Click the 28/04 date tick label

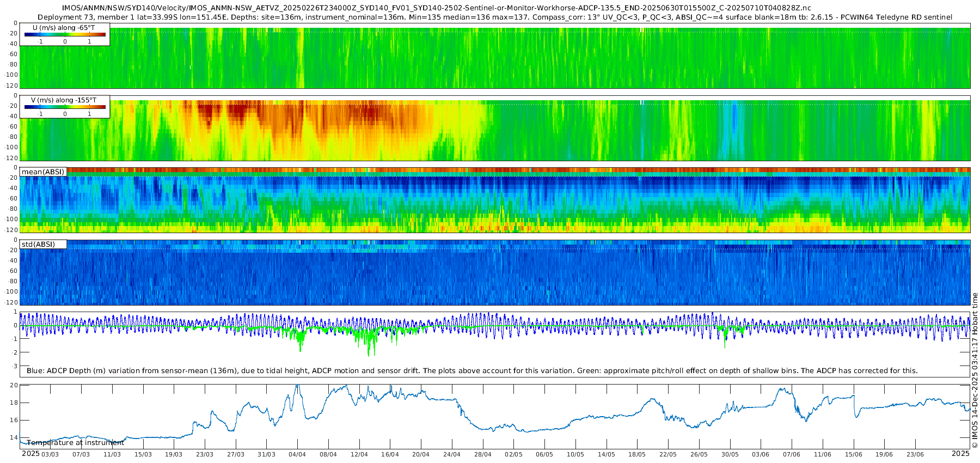pyautogui.click(x=483, y=454)
